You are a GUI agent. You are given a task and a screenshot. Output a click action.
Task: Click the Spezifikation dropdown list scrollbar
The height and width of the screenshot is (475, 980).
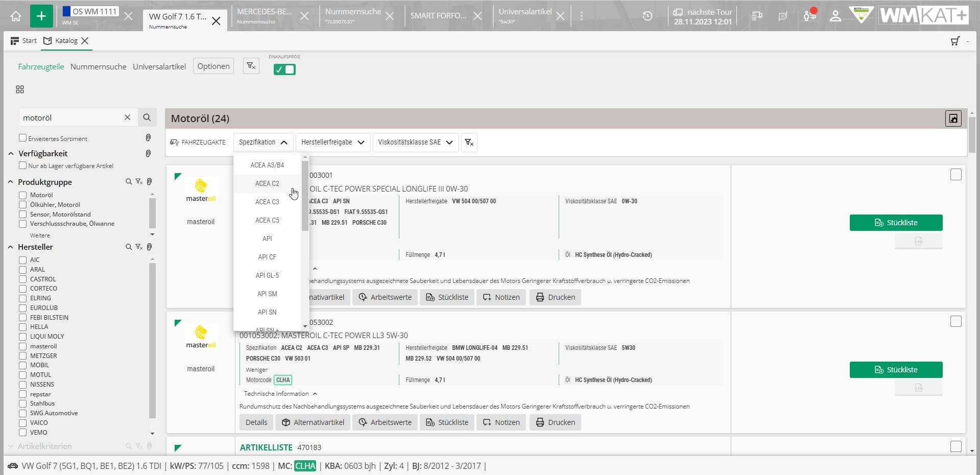(305, 196)
